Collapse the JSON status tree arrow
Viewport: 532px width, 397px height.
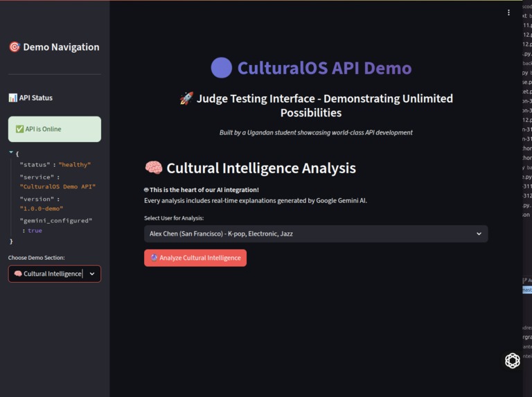(11, 152)
